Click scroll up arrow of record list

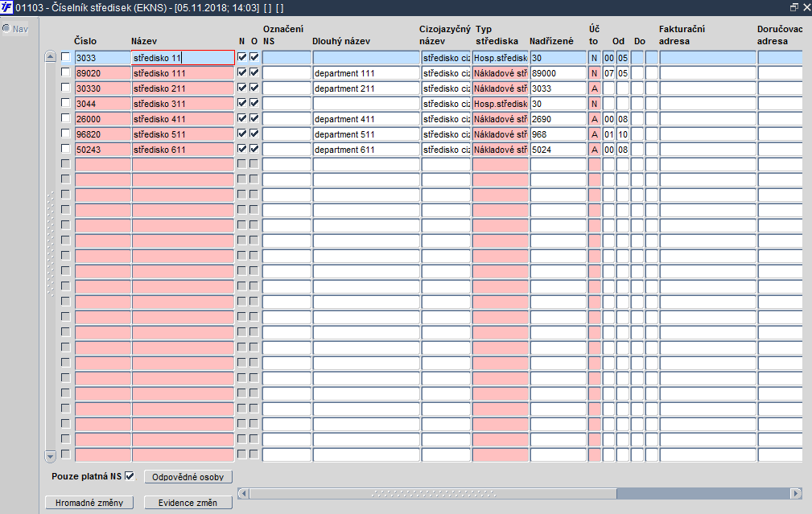[50, 56]
